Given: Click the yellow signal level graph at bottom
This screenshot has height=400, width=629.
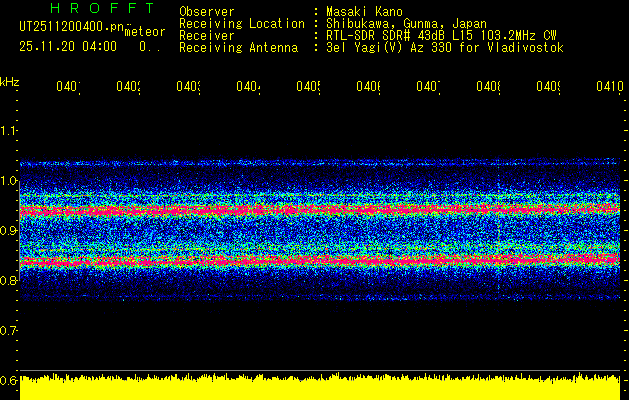Looking at the screenshot, I should pos(320,388).
